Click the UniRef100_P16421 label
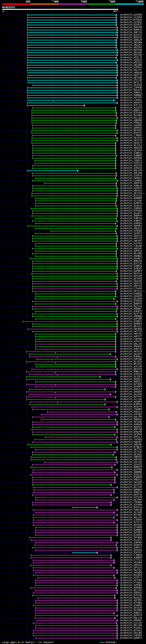Viewport: 146px width, 644px height. point(131,628)
